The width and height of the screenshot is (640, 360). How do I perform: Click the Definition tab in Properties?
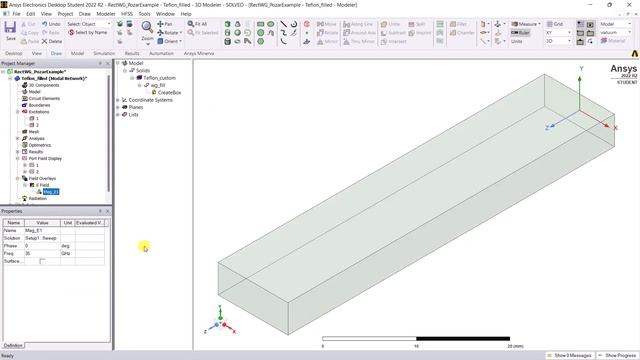(x=13, y=345)
